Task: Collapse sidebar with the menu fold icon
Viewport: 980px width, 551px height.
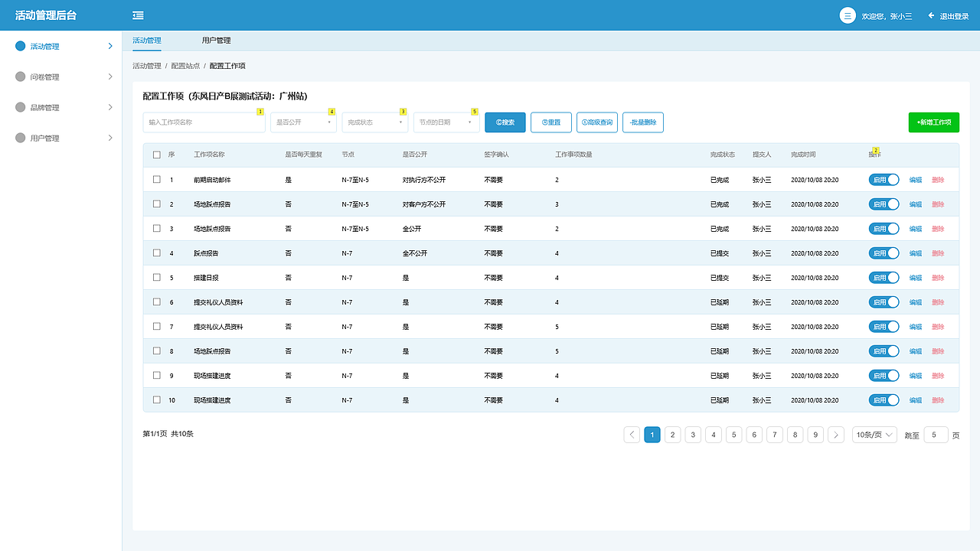Action: click(x=138, y=15)
